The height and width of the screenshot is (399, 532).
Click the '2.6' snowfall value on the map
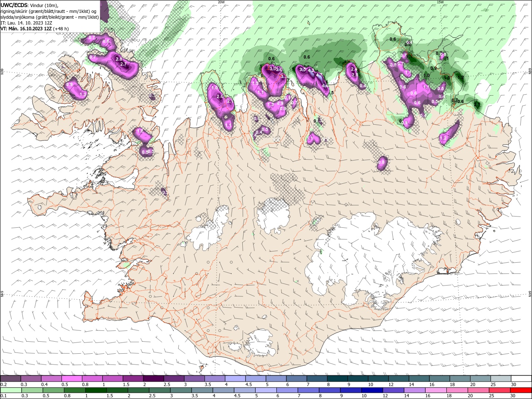click(x=220, y=96)
